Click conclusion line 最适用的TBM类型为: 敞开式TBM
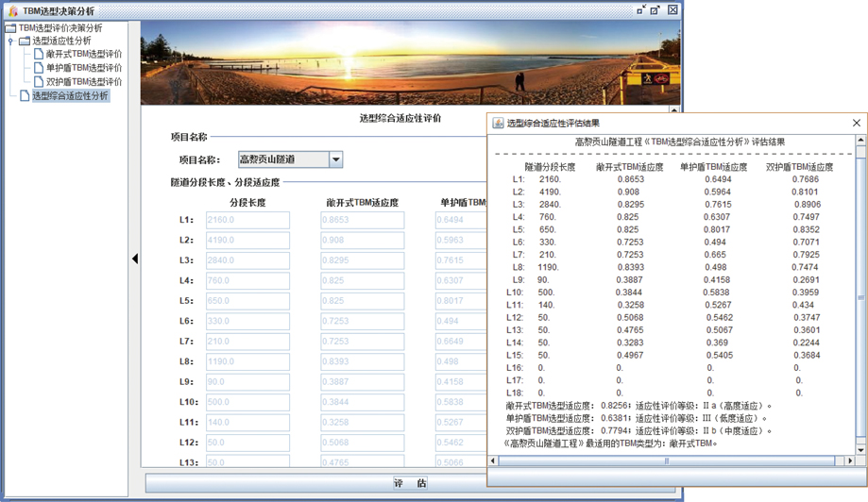 click(610, 443)
